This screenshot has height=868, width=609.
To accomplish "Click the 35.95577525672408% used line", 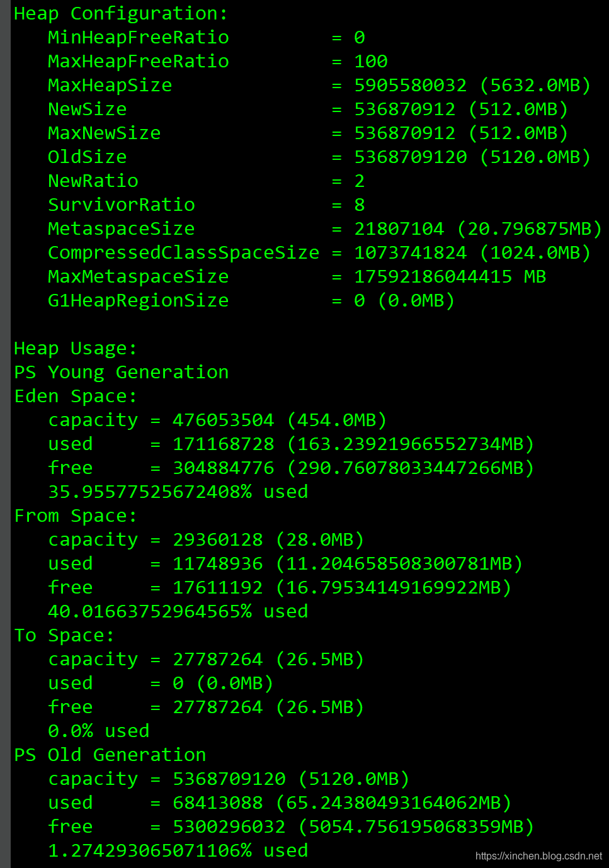I will click(x=178, y=492).
